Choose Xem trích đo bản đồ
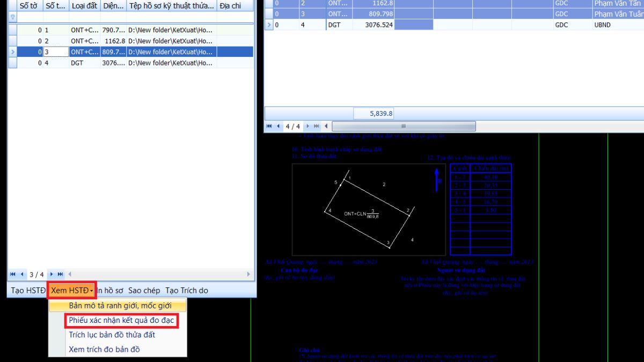 [x=118, y=349]
